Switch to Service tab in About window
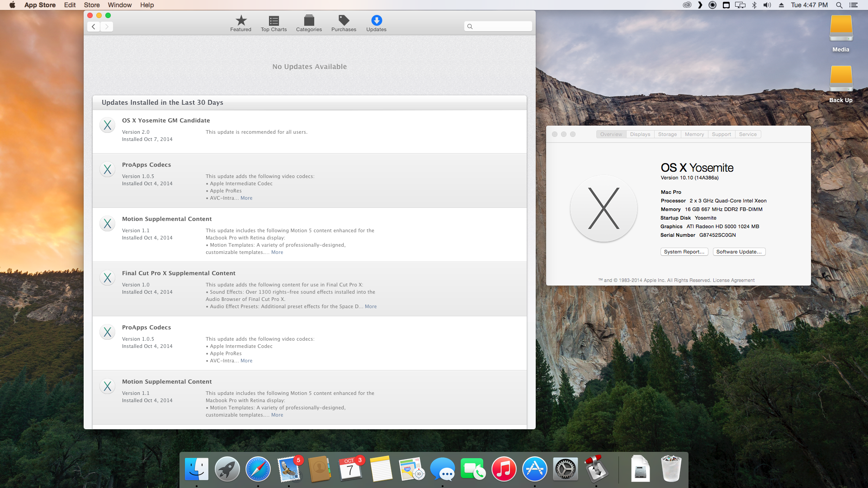This screenshot has width=868, height=488. point(748,134)
